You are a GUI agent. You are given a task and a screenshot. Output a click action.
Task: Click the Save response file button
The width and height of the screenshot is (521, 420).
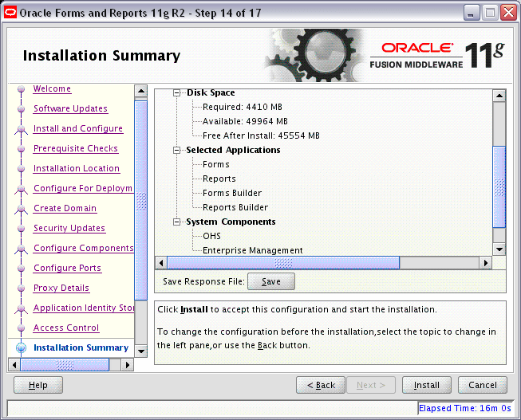pyautogui.click(x=271, y=281)
